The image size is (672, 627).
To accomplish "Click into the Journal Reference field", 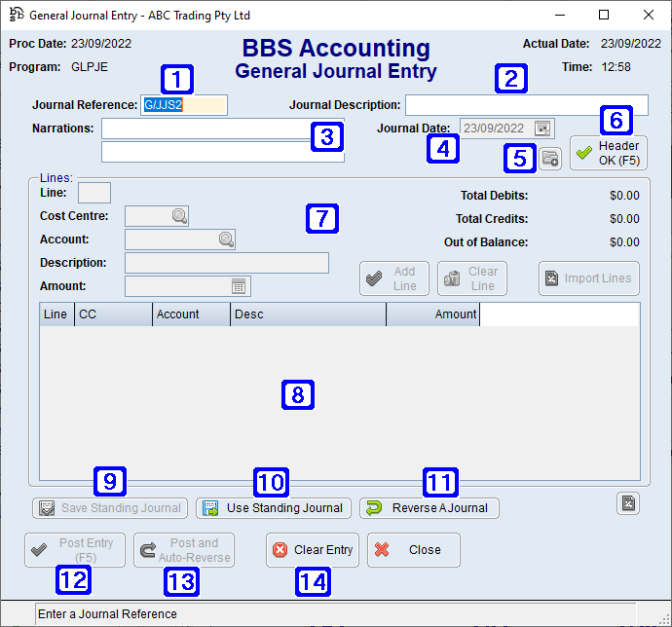I will coord(184,105).
